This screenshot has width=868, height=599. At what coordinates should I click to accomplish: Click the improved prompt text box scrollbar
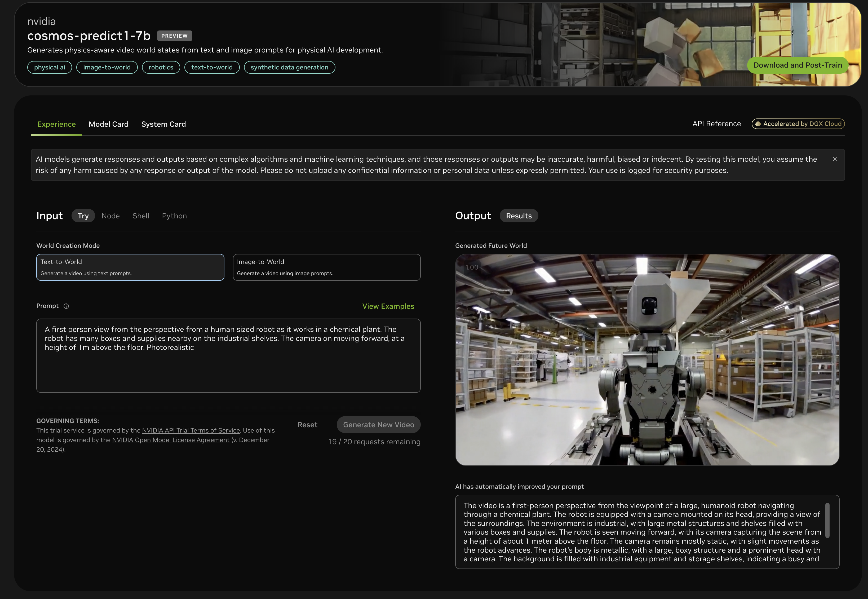(827, 520)
